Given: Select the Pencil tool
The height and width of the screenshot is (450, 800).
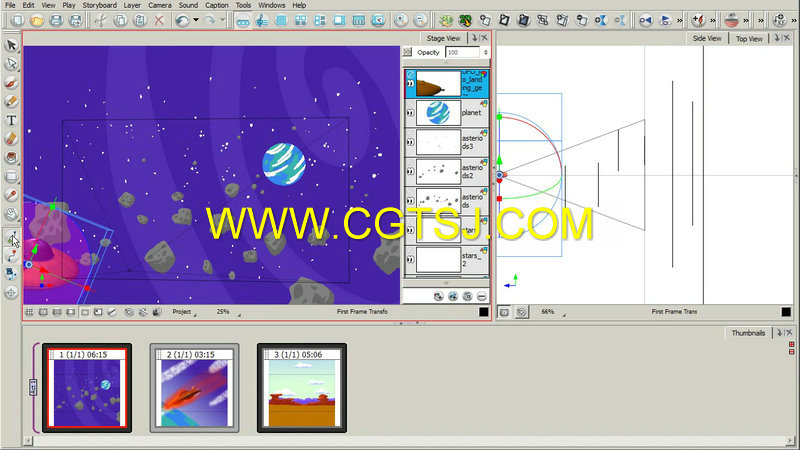Looking at the screenshot, I should [11, 101].
